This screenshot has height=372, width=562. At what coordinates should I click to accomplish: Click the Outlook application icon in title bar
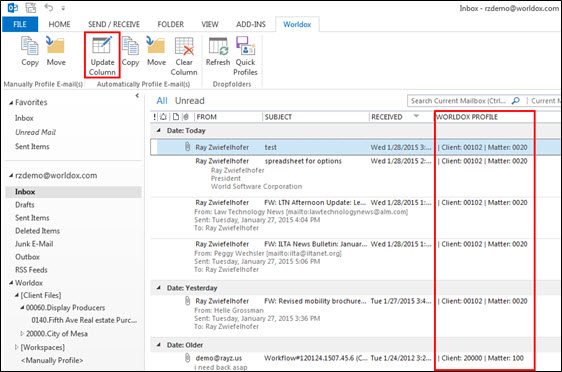pos(13,7)
